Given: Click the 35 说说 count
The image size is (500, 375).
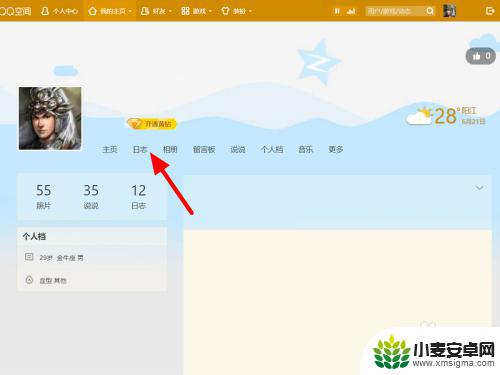Looking at the screenshot, I should coord(91,197).
